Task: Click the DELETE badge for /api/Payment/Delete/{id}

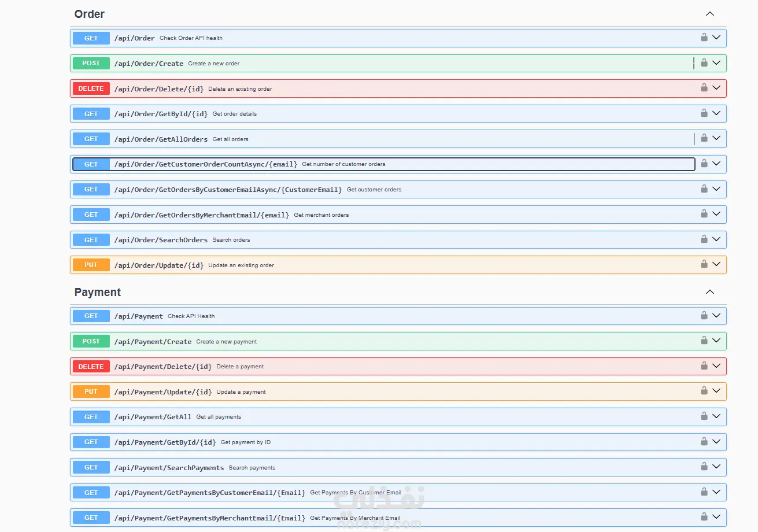Action: [91, 366]
